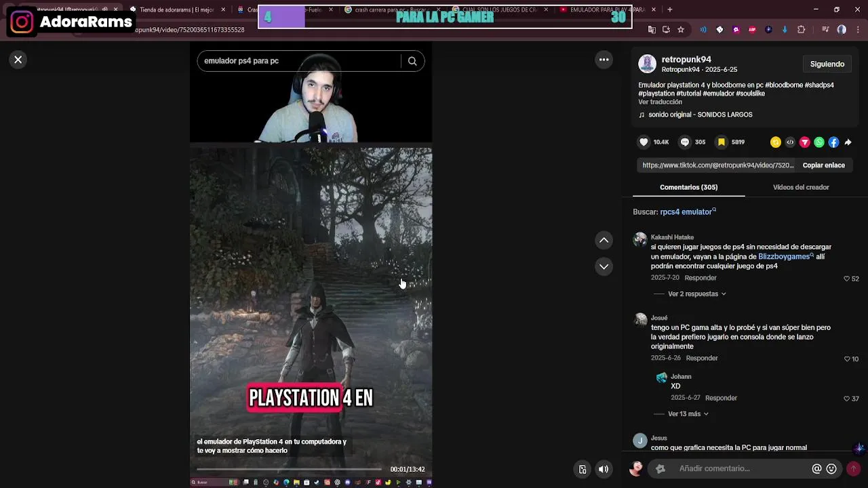Open the three-dots video options menu
The height and width of the screenshot is (488, 868).
click(604, 60)
